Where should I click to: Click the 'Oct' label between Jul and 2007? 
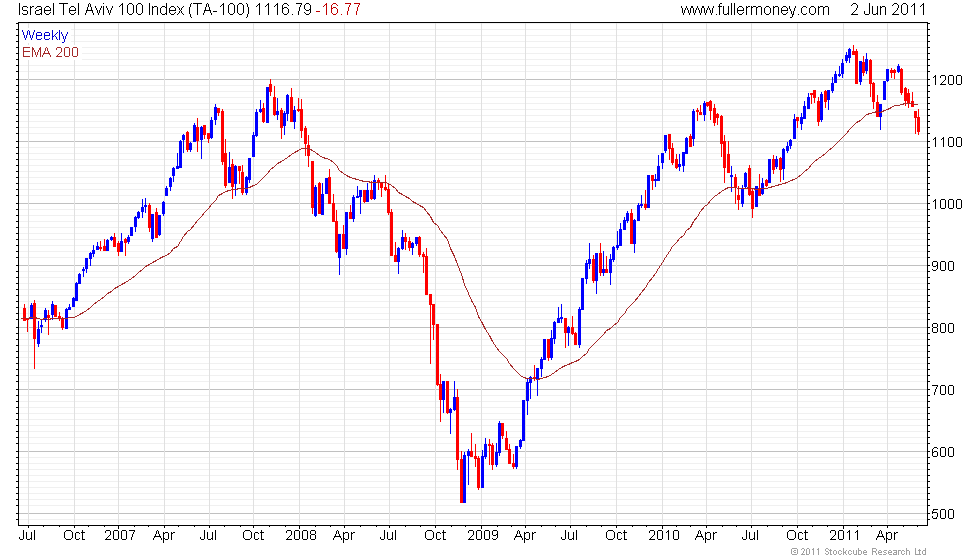[74, 536]
